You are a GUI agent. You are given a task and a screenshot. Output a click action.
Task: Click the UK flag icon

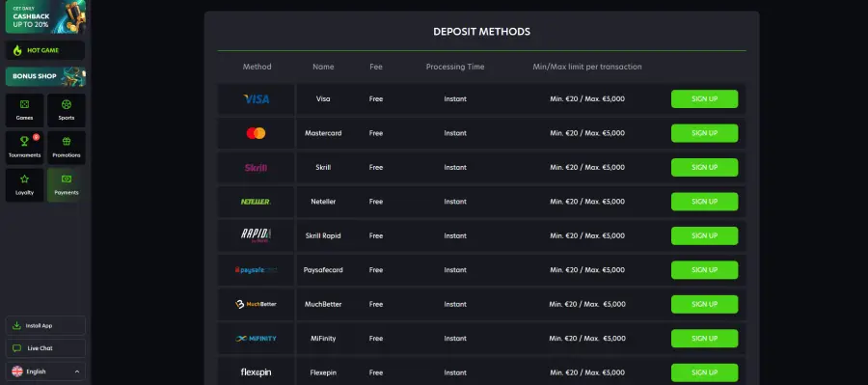(x=17, y=371)
